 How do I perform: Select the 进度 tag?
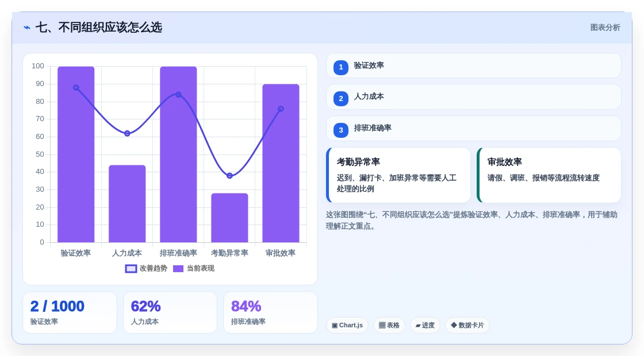(x=425, y=325)
